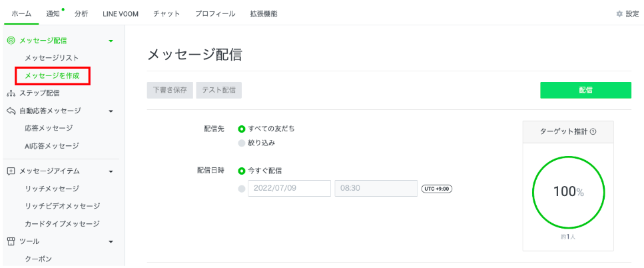This screenshot has width=644, height=268.
Task: Open ステップ配信 in the sidebar
Action: (39, 93)
